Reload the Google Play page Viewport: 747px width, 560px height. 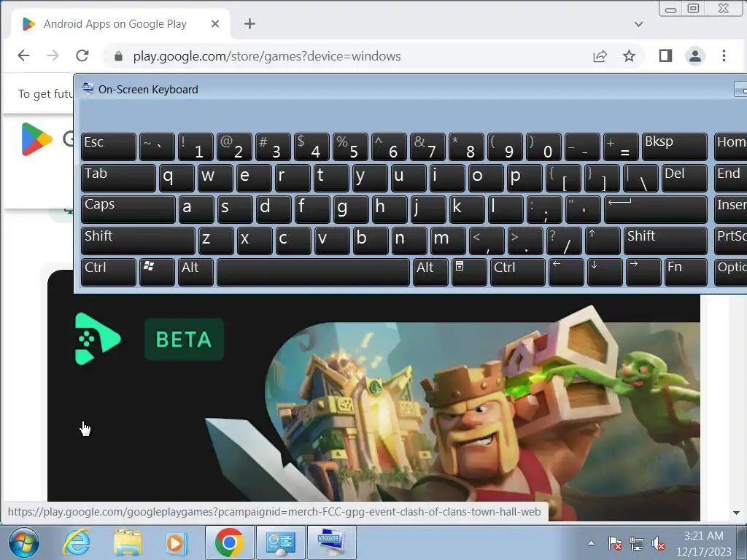[x=82, y=55]
